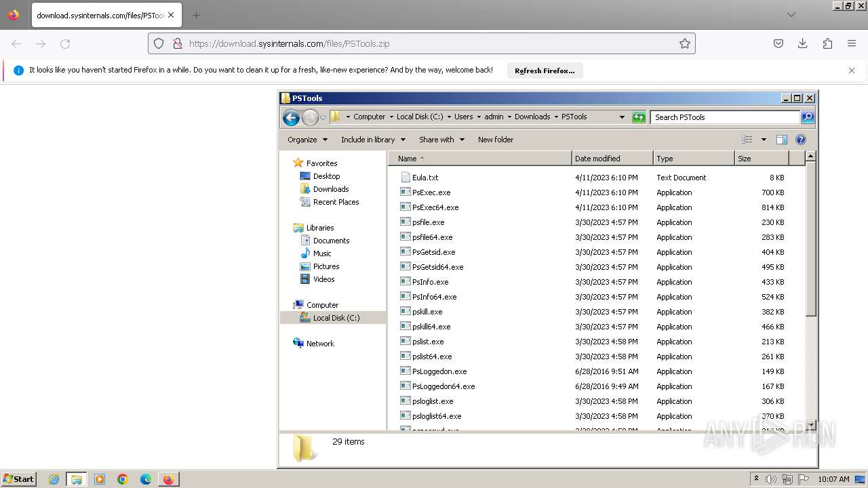The image size is (868, 488).
Task: Open the Videos library
Action: click(x=323, y=279)
